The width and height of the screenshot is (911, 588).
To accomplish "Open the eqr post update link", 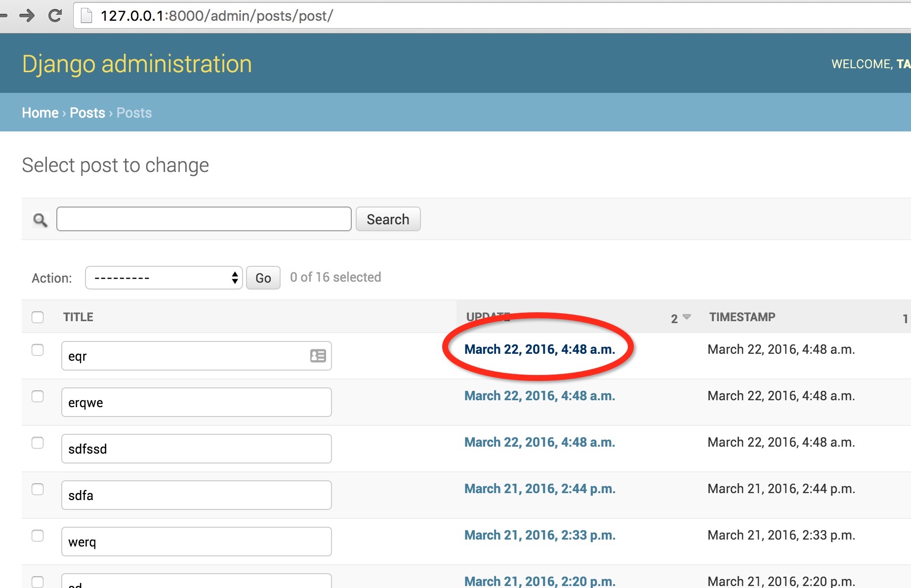I will coord(539,349).
